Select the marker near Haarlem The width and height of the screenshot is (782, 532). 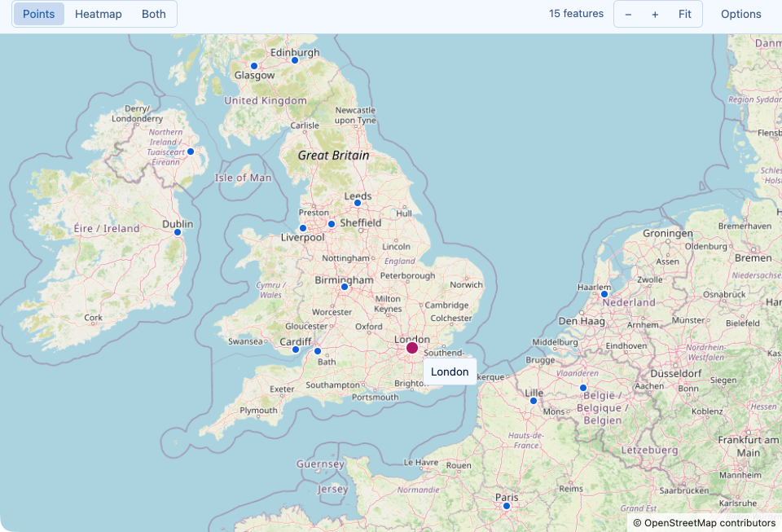[604, 294]
